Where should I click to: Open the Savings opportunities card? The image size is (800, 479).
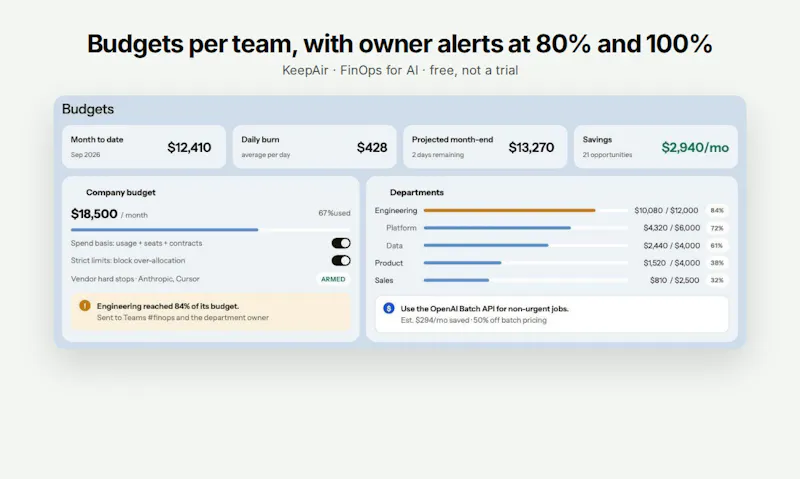click(656, 147)
